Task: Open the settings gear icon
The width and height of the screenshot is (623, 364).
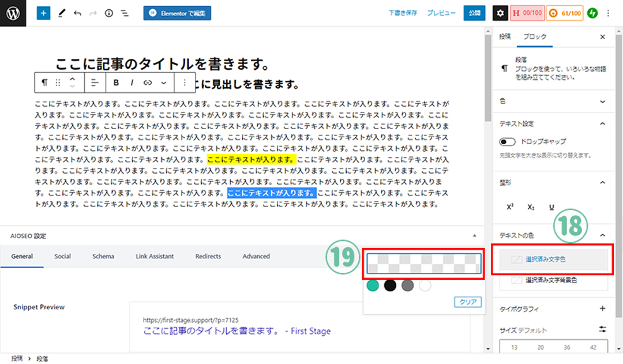Action: coord(501,13)
